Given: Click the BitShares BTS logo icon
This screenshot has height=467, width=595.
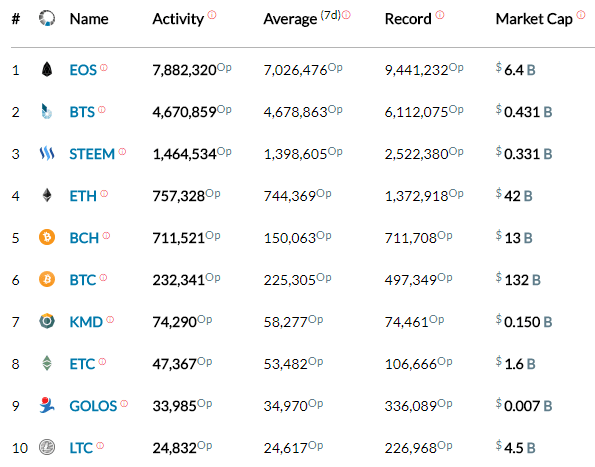Looking at the screenshot, I should click(46, 112).
